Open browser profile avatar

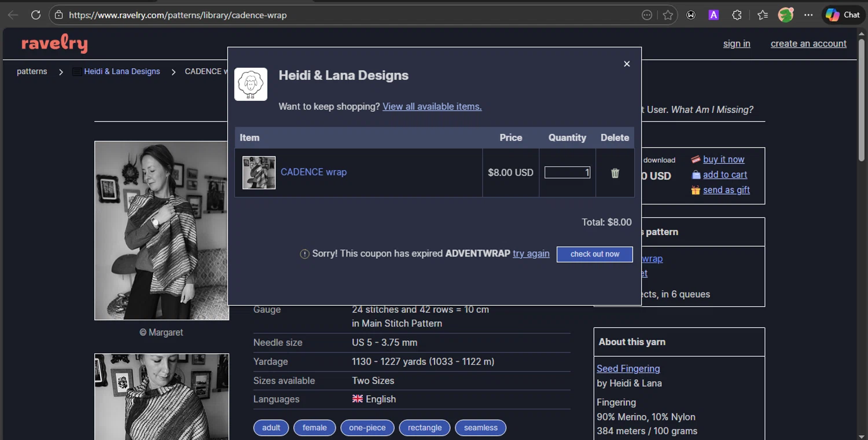tap(785, 15)
